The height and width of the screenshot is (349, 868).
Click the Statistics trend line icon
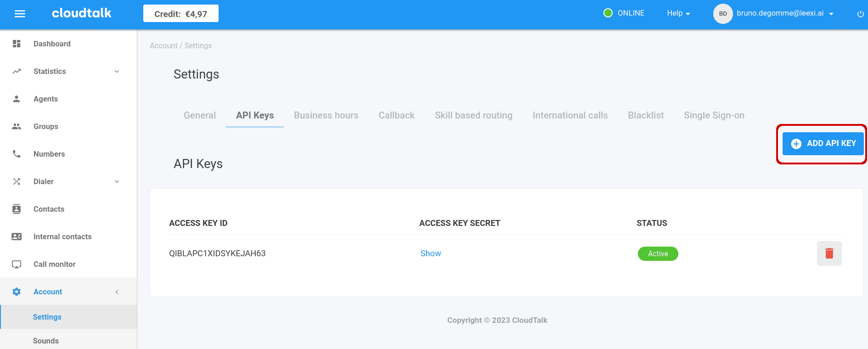click(17, 71)
